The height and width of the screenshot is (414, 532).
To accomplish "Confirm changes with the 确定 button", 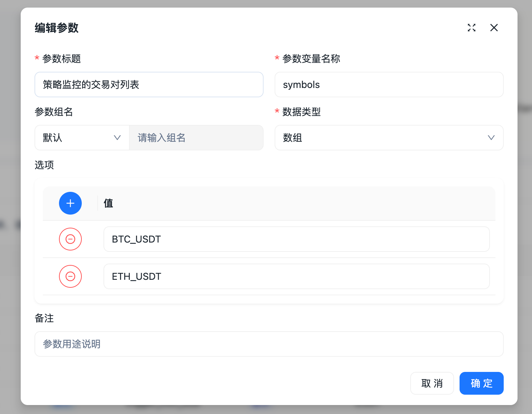I will (481, 383).
